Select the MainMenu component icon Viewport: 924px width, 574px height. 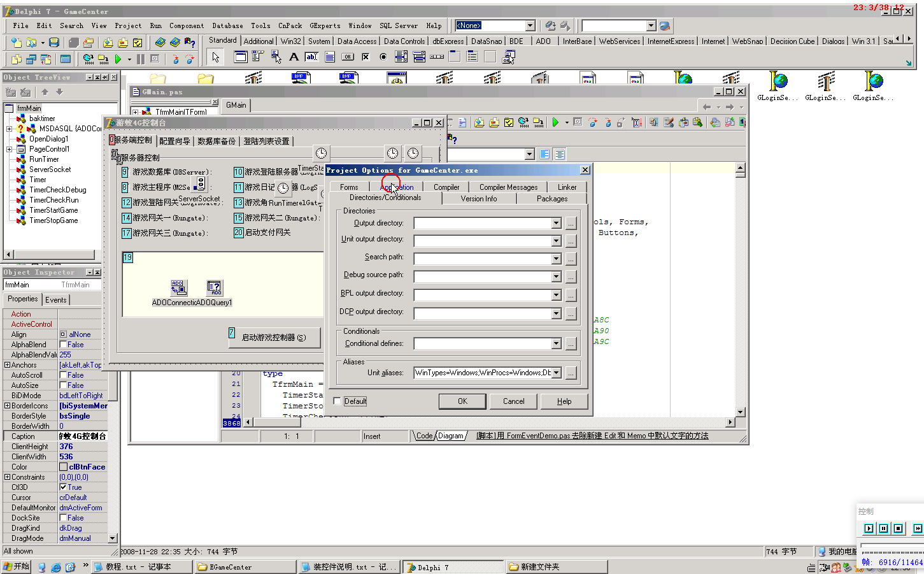click(258, 57)
